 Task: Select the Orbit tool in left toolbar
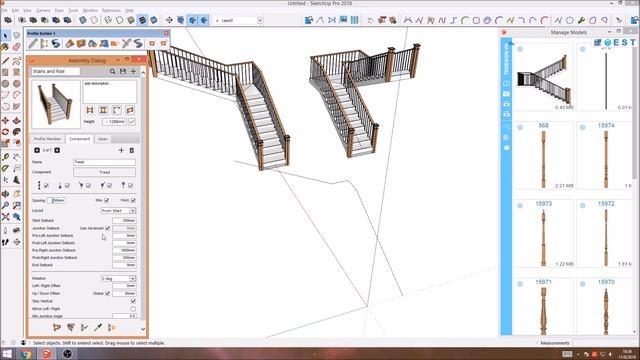(5, 194)
